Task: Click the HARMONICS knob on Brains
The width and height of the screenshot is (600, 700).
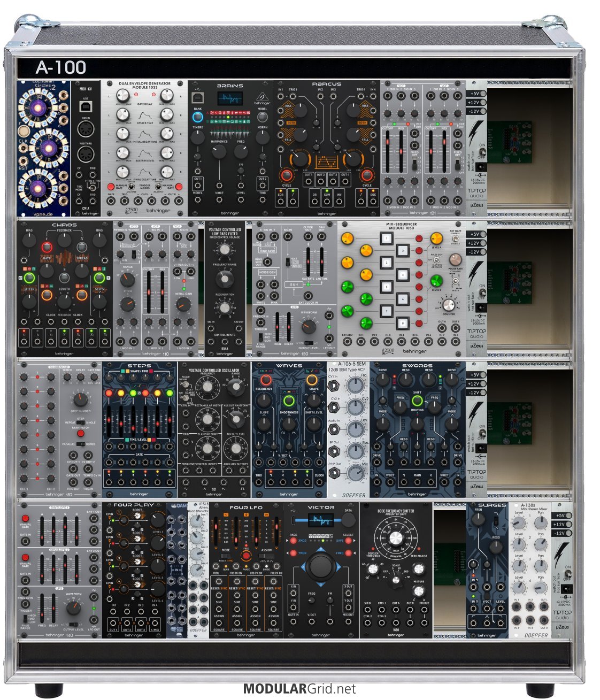Action: [219, 152]
